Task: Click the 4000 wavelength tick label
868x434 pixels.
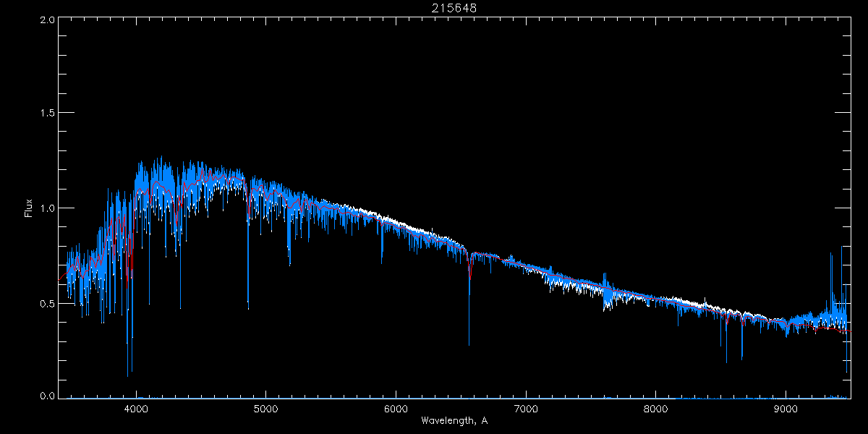Action: click(x=136, y=408)
